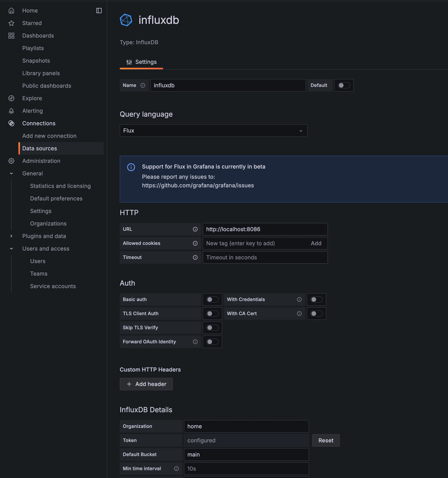Click the Add header button
Image resolution: width=448 pixels, height=478 pixels.
click(x=146, y=384)
